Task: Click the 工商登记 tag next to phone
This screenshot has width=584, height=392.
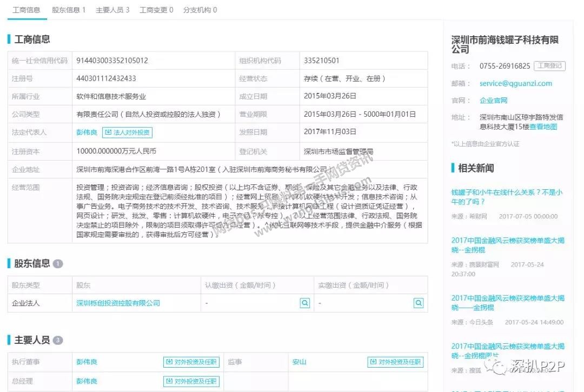Action: [x=550, y=66]
